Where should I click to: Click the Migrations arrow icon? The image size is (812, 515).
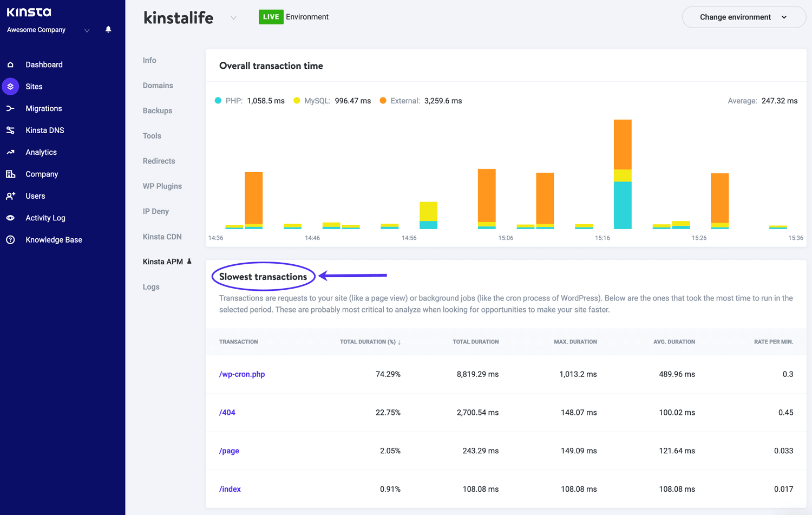click(10, 108)
